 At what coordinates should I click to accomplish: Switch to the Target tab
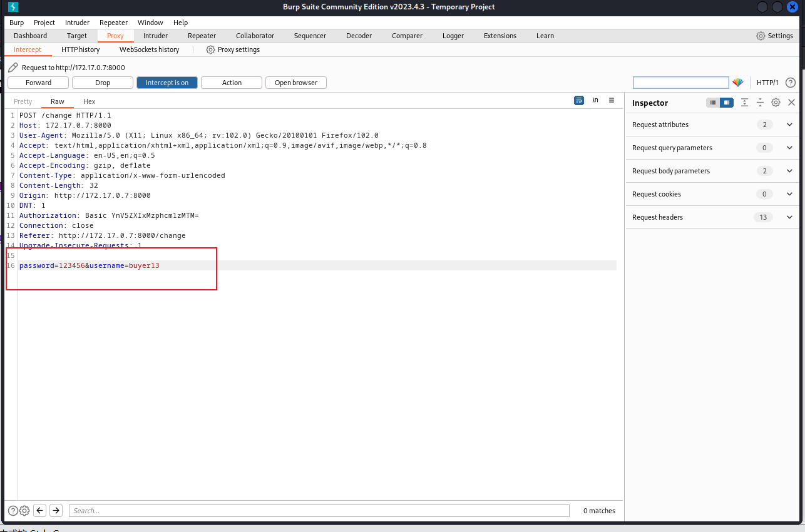tap(77, 36)
